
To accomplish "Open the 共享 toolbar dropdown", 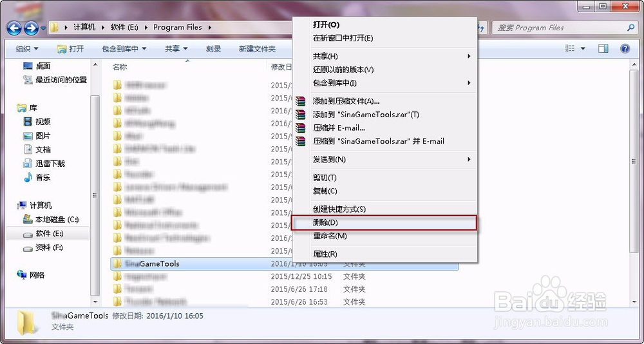I will click(176, 49).
